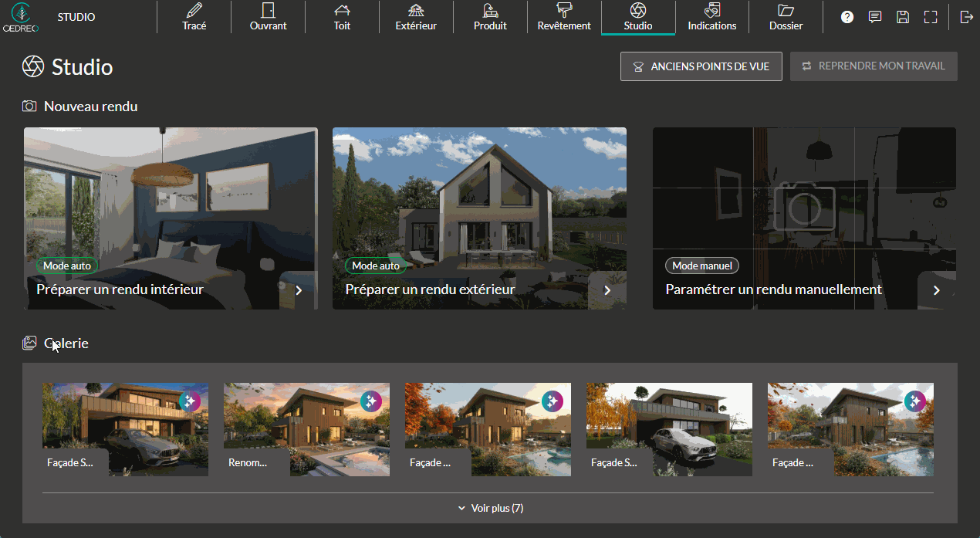Click the logout exit icon

[966, 17]
